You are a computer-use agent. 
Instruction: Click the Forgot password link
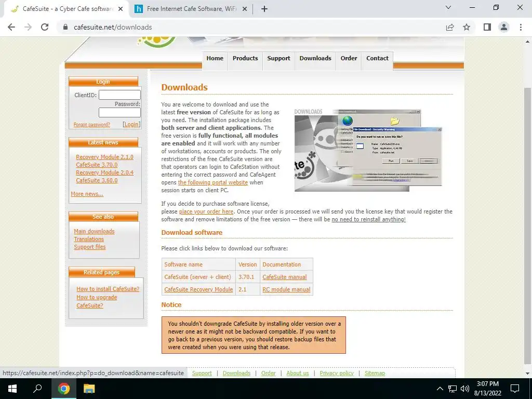(x=91, y=125)
